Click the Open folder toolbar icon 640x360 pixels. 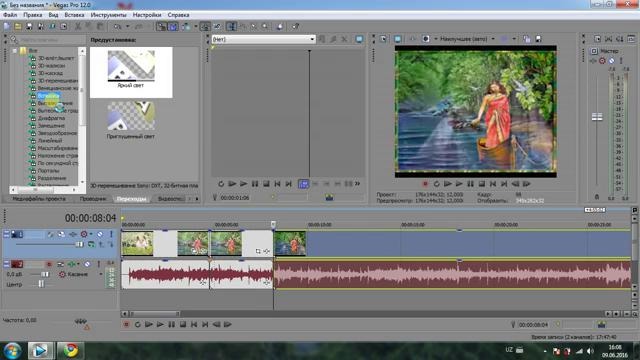[18, 27]
